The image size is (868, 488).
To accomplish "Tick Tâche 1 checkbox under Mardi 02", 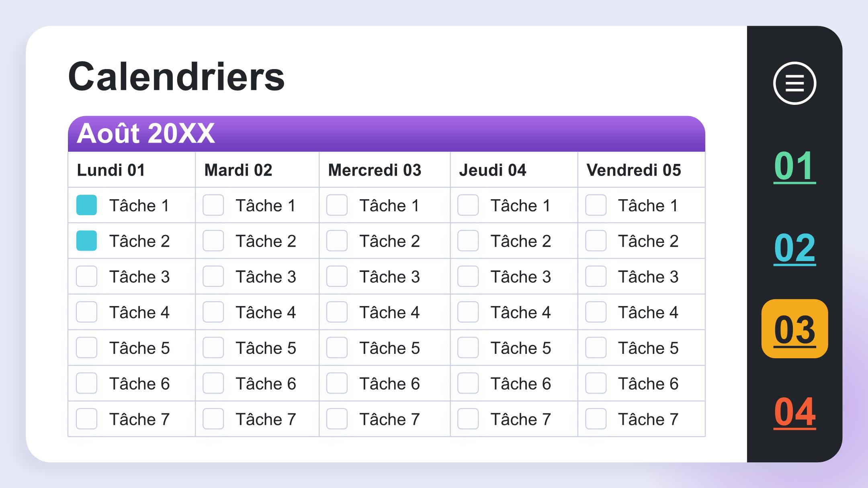I will point(213,205).
